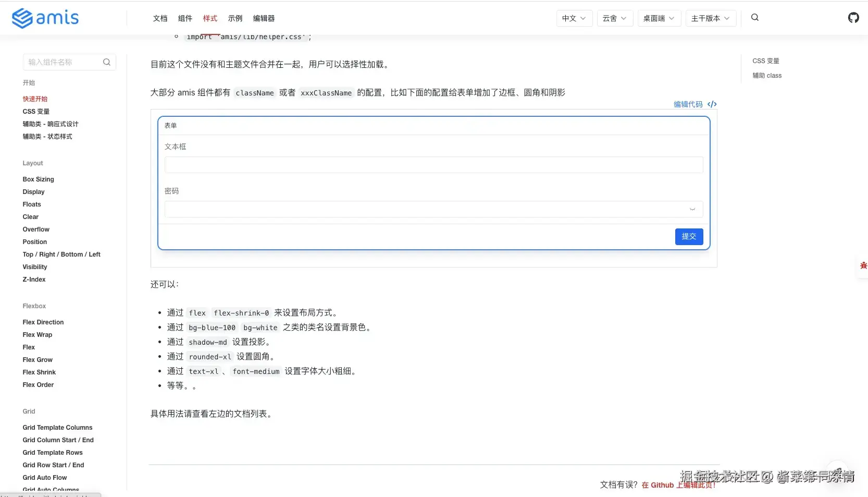Toggle password visibility eye icon

click(692, 209)
